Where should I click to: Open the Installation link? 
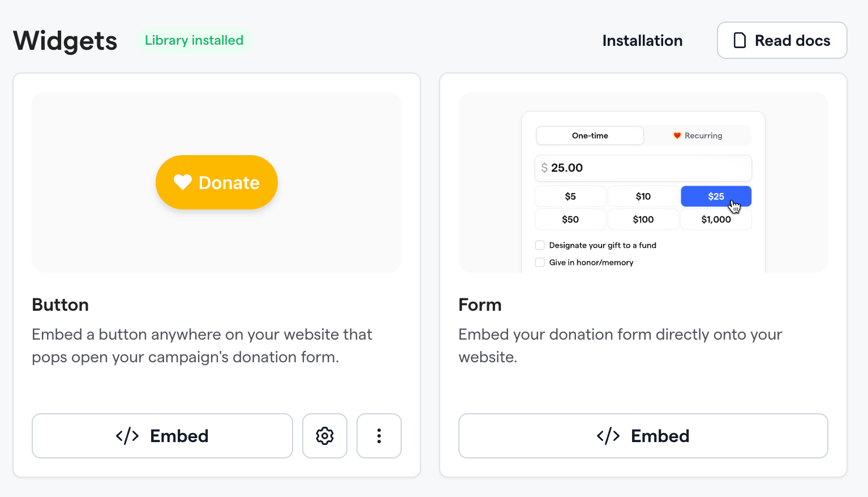[x=642, y=41]
